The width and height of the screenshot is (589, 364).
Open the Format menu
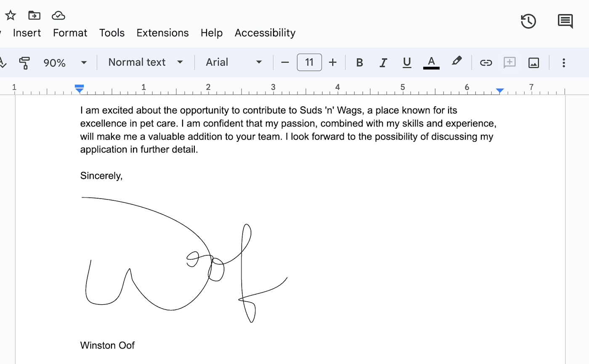coord(70,33)
